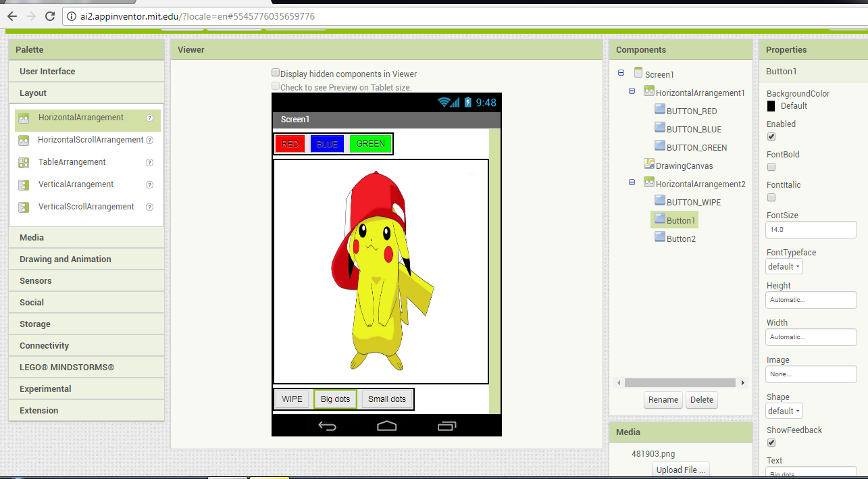Open help for VerticalScrollArrangement

pyautogui.click(x=150, y=207)
